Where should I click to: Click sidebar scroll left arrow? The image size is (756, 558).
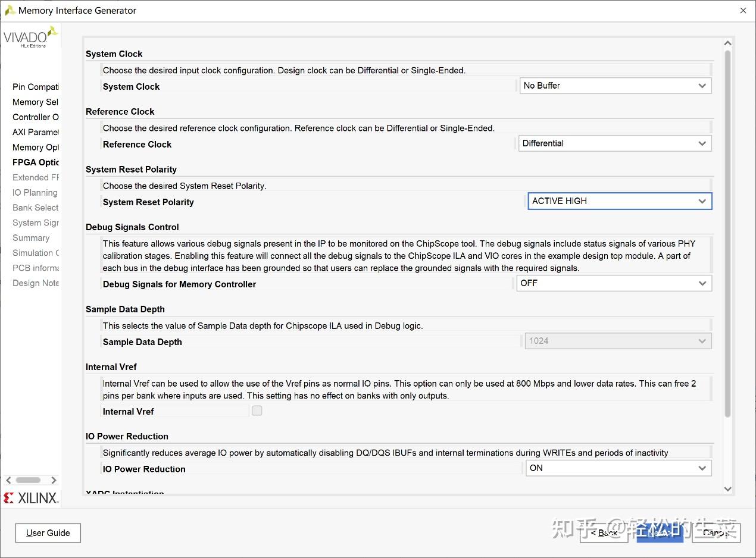click(x=8, y=480)
